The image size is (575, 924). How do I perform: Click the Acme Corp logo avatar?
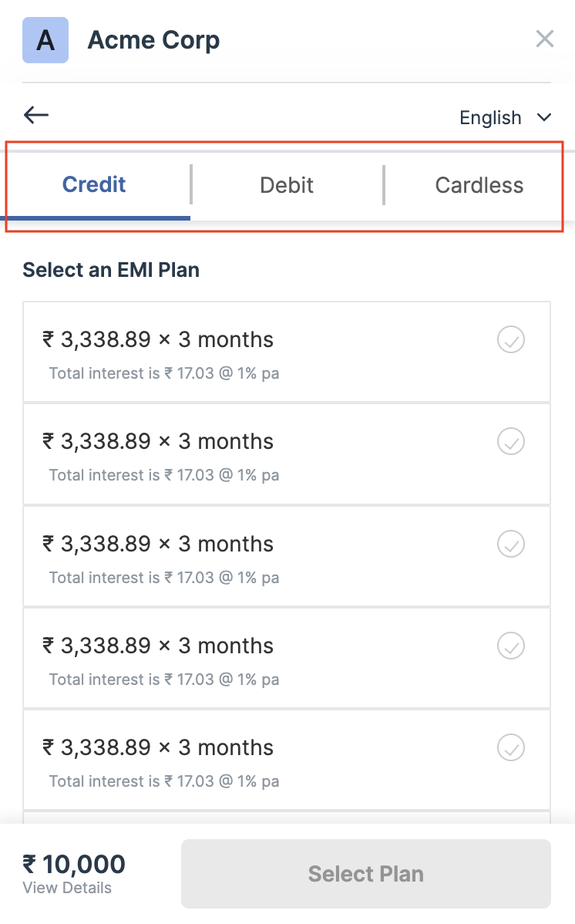[45, 39]
